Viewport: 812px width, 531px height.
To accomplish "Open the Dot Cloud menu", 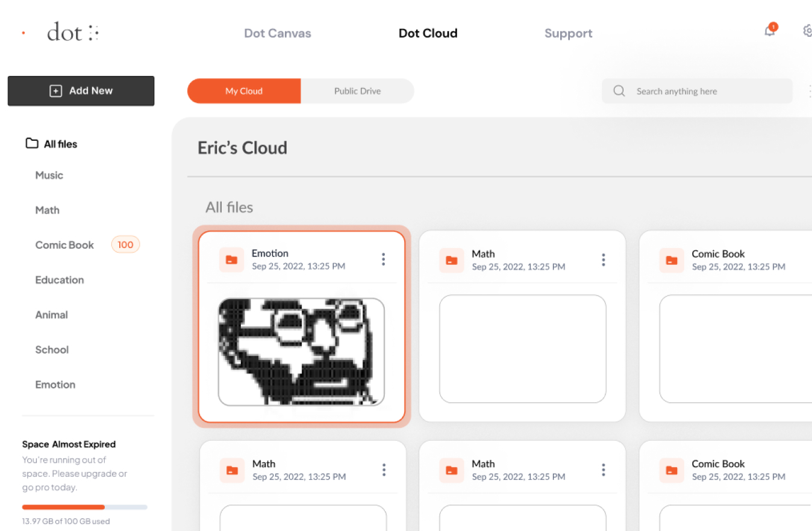I will 428,34.
